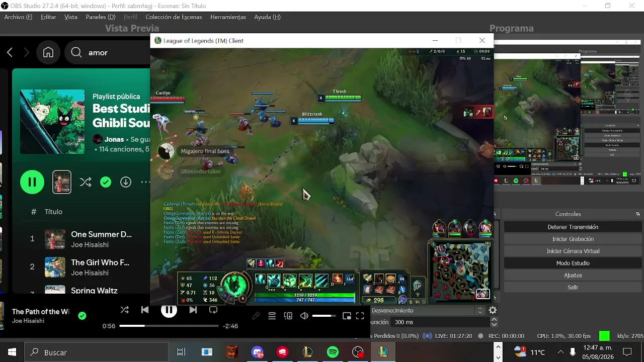Open the Spotify miniplayer

click(346, 316)
